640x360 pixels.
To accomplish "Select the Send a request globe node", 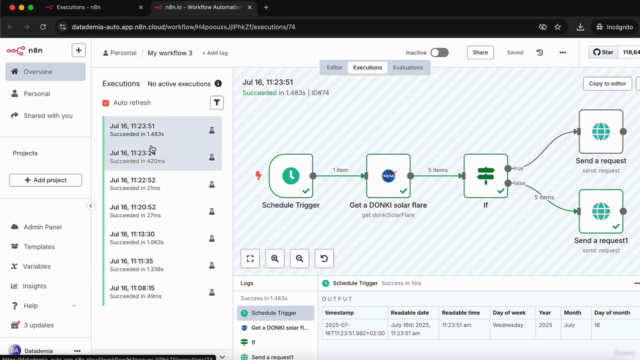I will pyautogui.click(x=601, y=131).
